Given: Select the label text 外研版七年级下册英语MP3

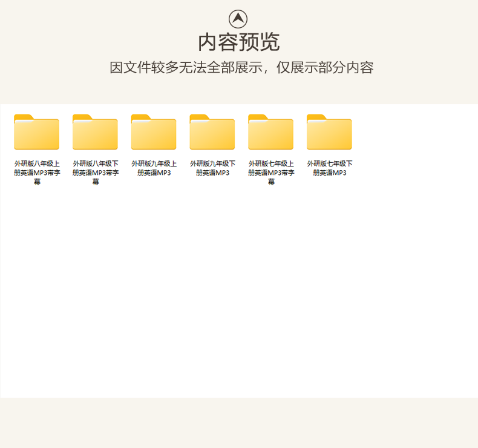Looking at the screenshot, I should pos(330,168).
